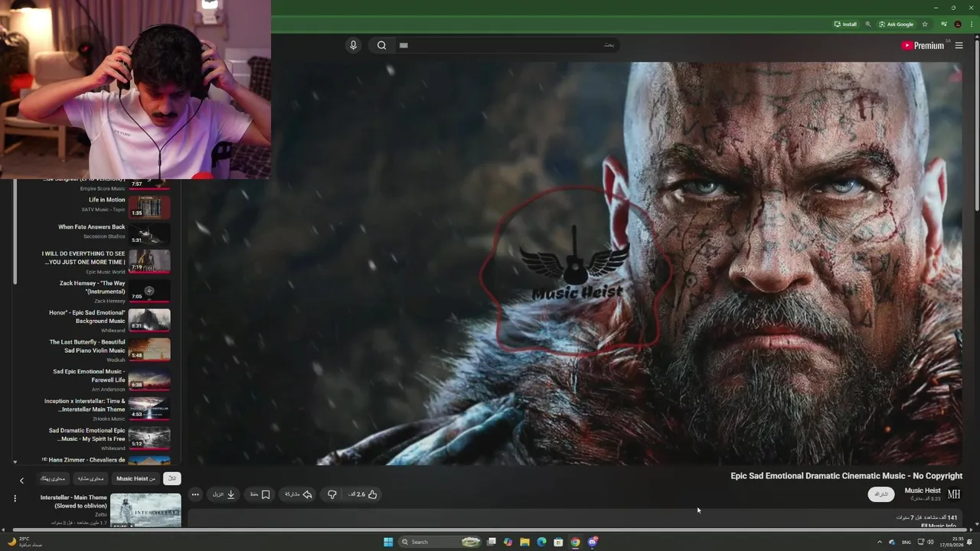Click the Ask Google button

[896, 24]
